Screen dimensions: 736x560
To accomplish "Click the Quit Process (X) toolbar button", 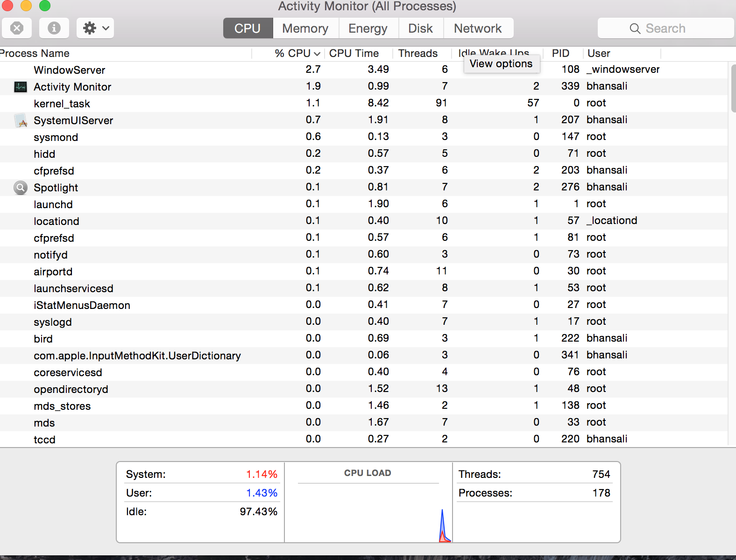I will 17,28.
